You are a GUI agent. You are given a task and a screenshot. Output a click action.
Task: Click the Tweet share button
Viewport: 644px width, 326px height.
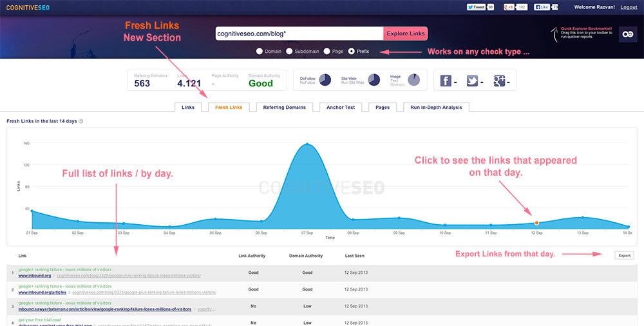point(477,7)
